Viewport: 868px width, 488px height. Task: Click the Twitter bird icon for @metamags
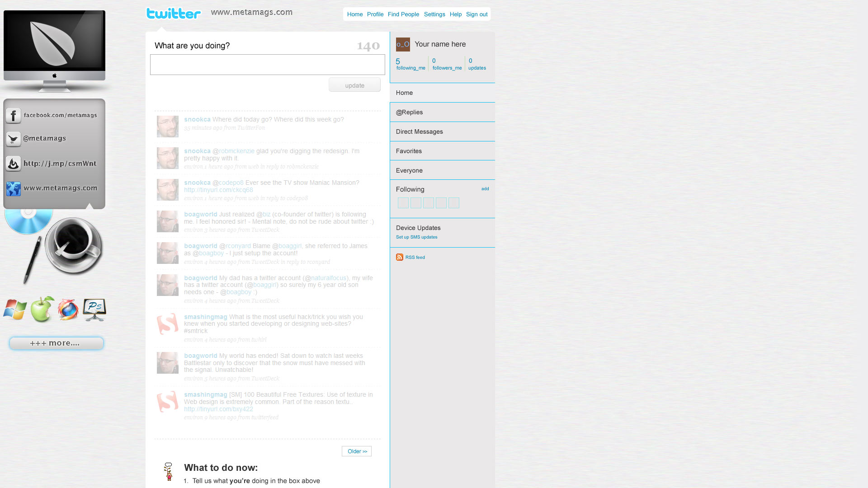(x=13, y=138)
